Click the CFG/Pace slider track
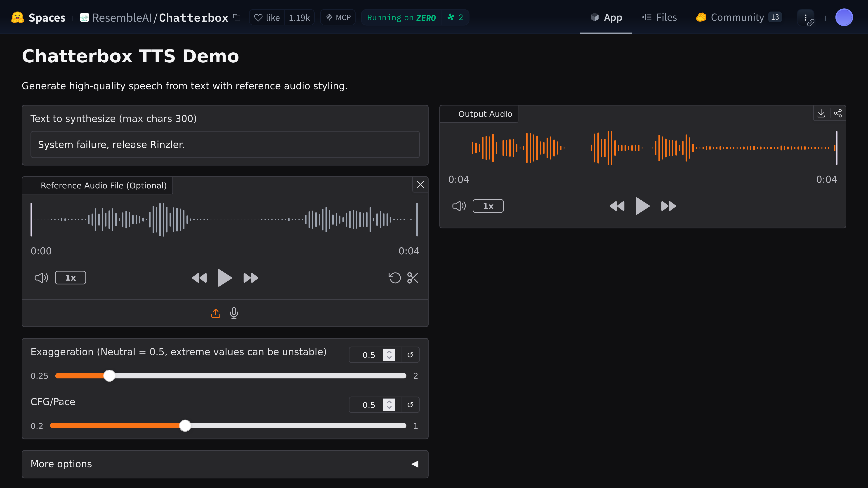 point(228,426)
